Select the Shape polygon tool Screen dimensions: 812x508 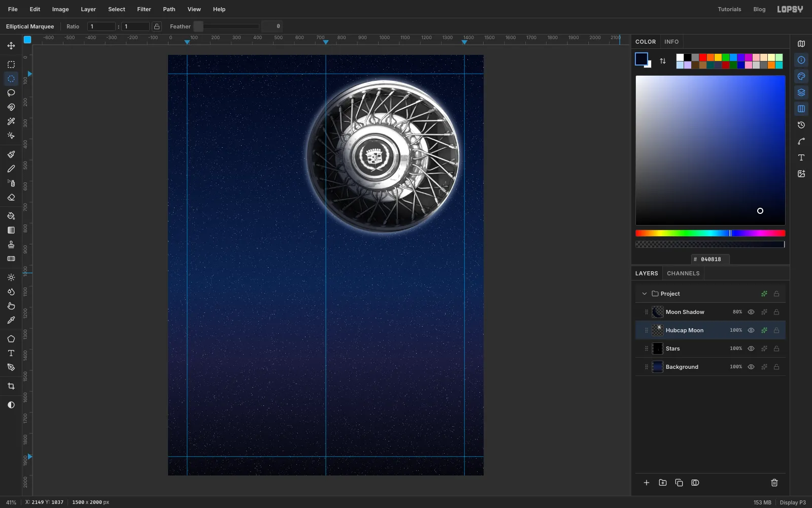pos(11,339)
